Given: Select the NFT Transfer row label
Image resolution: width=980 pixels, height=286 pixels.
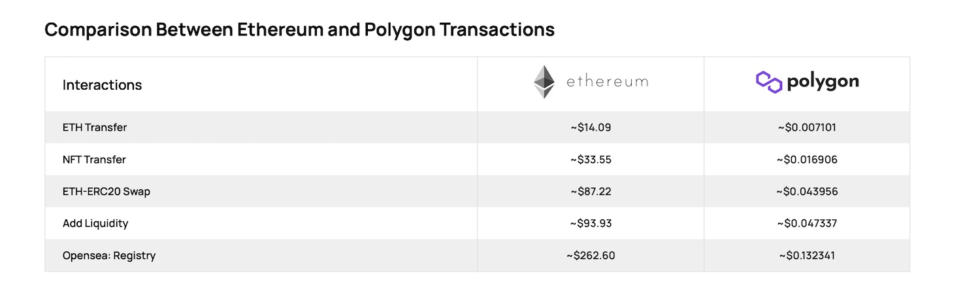Looking at the screenshot, I should pos(94,160).
